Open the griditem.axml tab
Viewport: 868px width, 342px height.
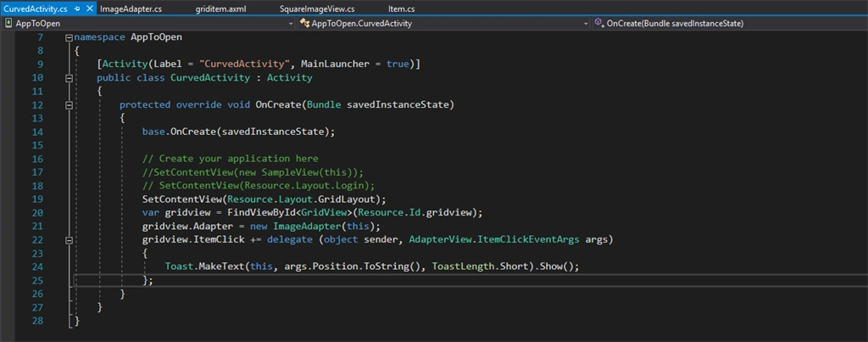(x=220, y=9)
